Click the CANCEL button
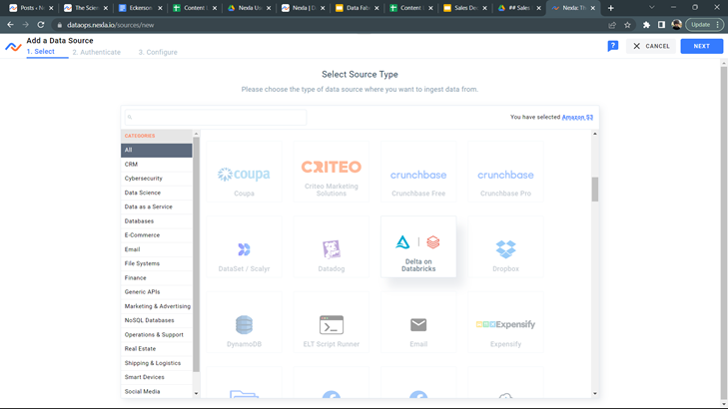This screenshot has width=728, height=409. [x=651, y=46]
